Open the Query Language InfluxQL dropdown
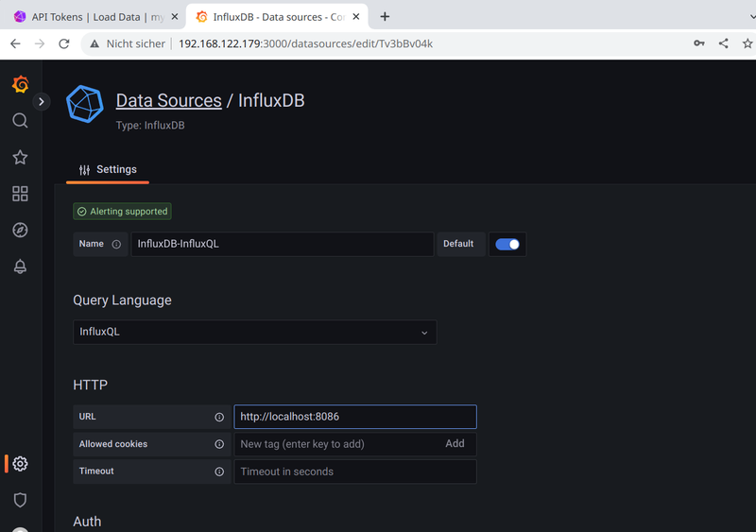756x532 pixels. pyautogui.click(x=255, y=333)
